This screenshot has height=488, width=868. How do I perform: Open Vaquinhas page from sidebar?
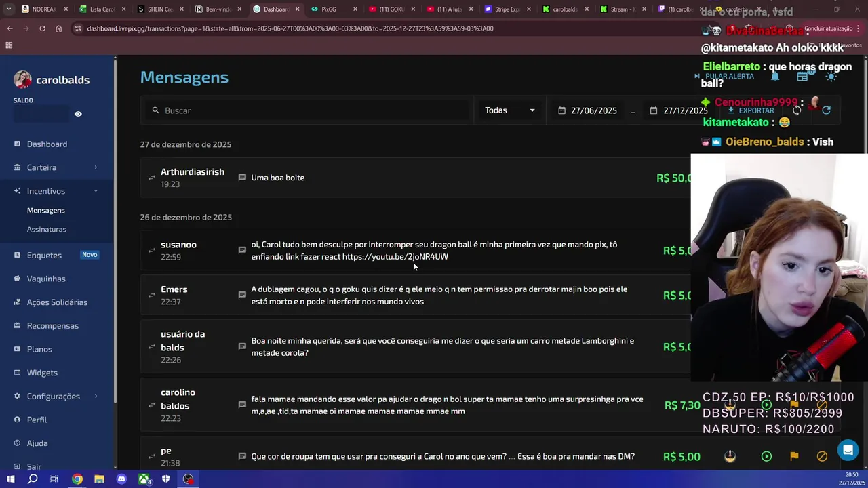point(46,279)
